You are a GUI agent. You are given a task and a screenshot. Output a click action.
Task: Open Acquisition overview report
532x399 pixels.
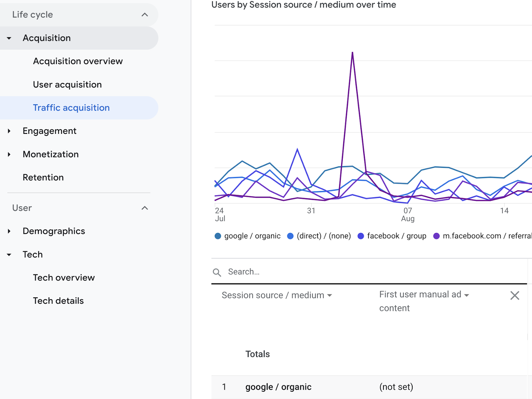tap(78, 61)
